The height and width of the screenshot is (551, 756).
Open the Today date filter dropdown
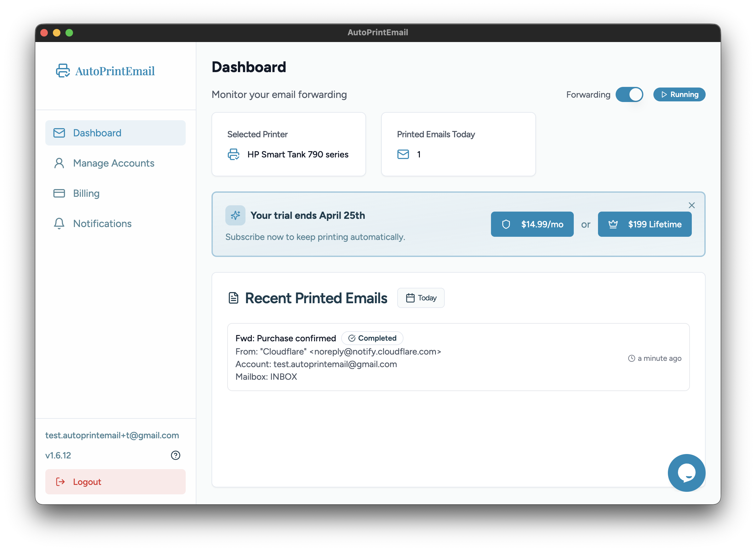pyautogui.click(x=421, y=298)
